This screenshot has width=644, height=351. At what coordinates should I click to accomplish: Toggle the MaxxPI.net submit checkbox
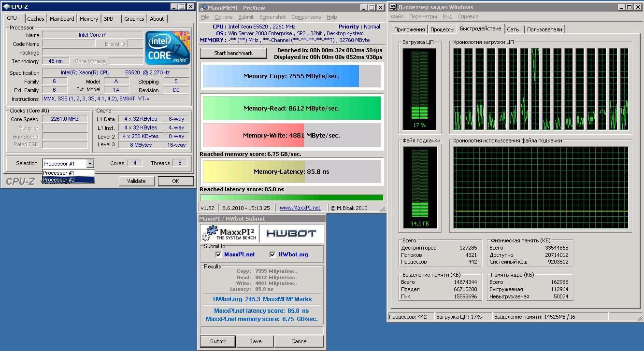pos(219,254)
